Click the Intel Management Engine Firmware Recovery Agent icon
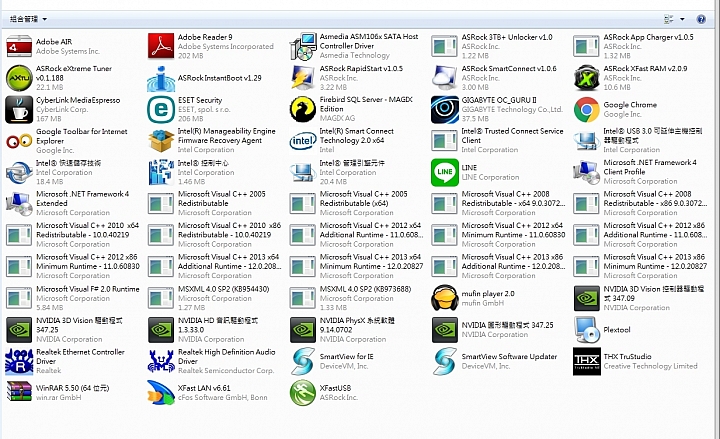Viewport: 720px width, 439px height. tap(161, 141)
